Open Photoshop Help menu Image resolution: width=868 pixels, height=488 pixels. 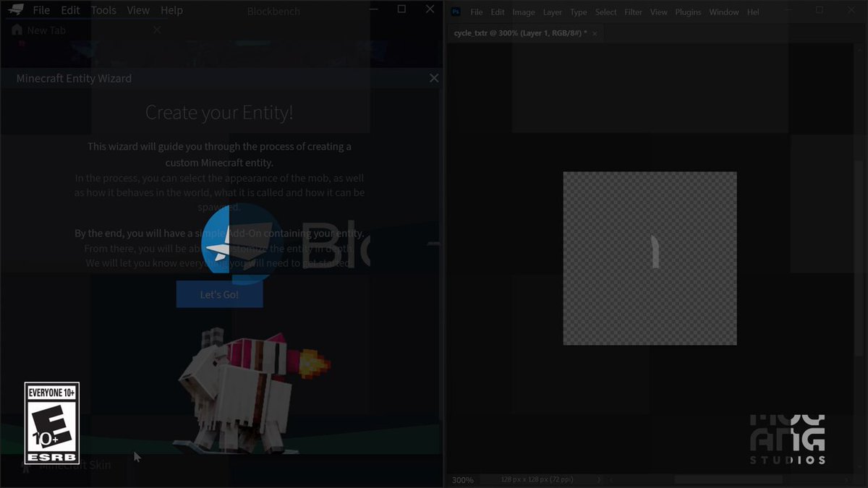tap(753, 12)
